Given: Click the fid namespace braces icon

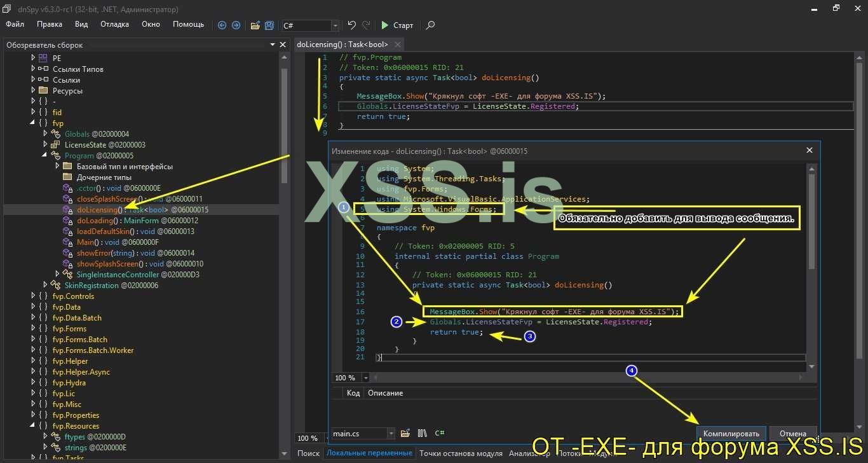Looking at the screenshot, I should (x=43, y=112).
